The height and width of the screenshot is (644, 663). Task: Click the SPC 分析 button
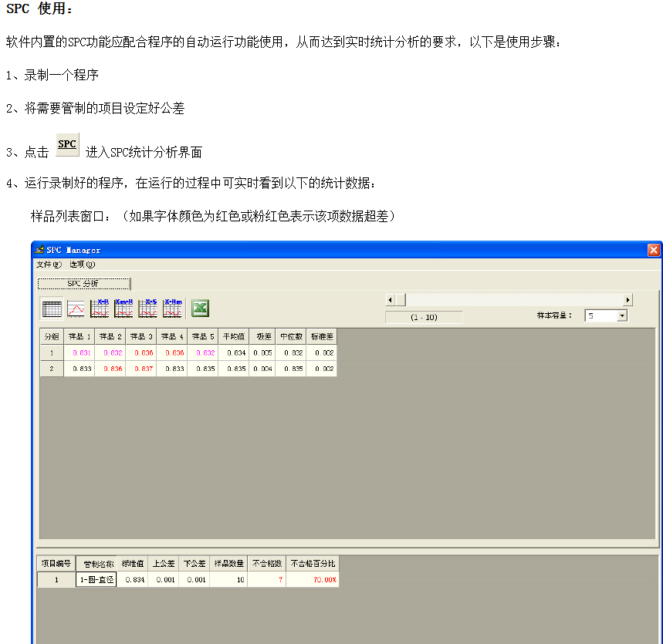(84, 283)
